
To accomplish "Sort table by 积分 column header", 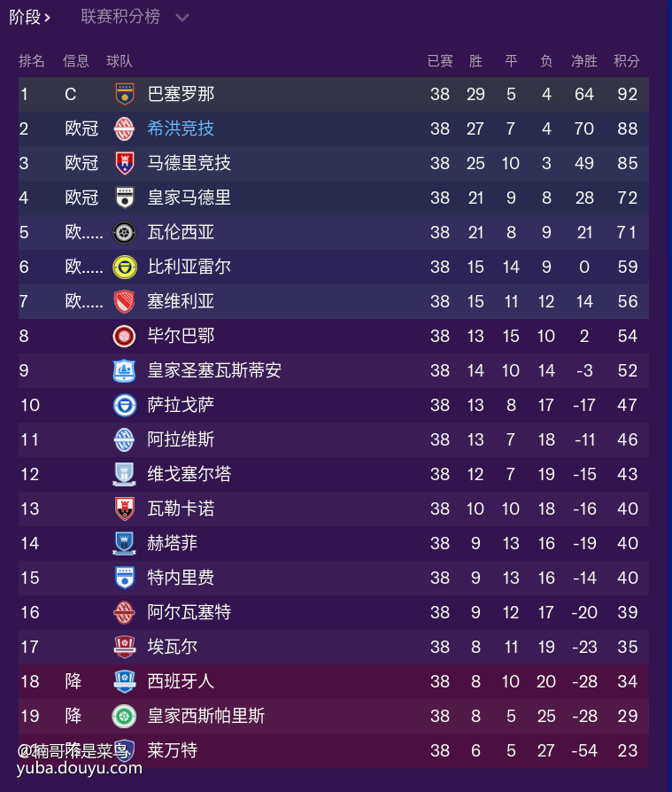I will click(626, 61).
